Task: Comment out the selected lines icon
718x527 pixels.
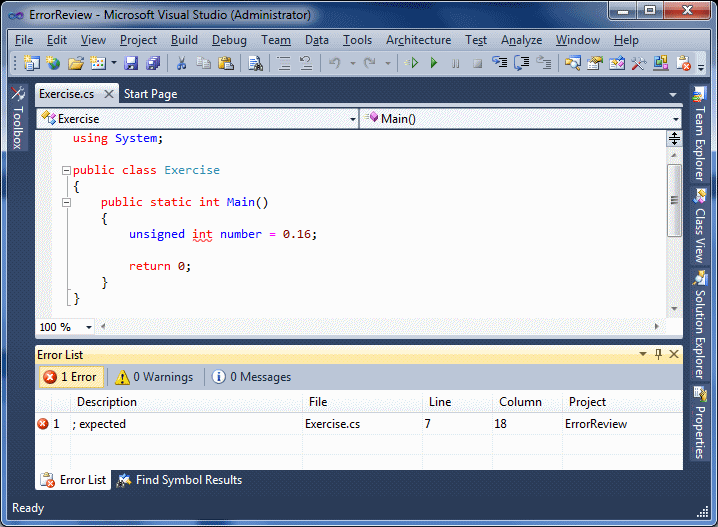Action: click(x=284, y=63)
